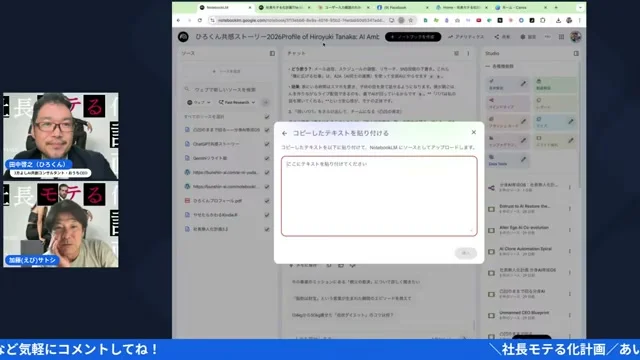Viewport: 640px width, 360px height.
Task: Click the Video Overview tile in Studio
Action: [x=555, y=84]
